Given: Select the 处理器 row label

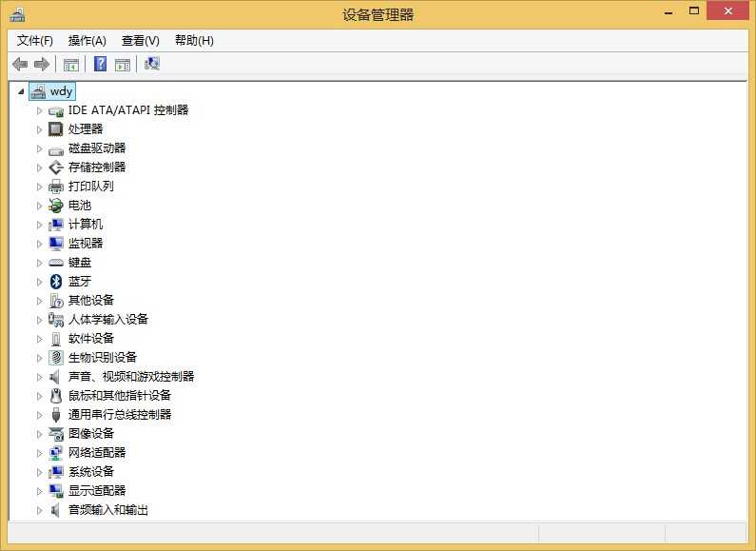Looking at the screenshot, I should (x=86, y=129).
